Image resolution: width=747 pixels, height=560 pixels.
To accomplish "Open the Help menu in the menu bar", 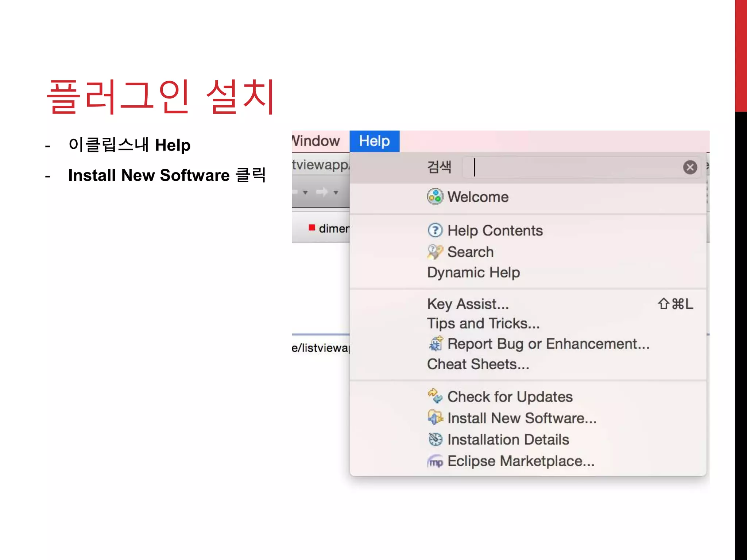I will click(374, 141).
